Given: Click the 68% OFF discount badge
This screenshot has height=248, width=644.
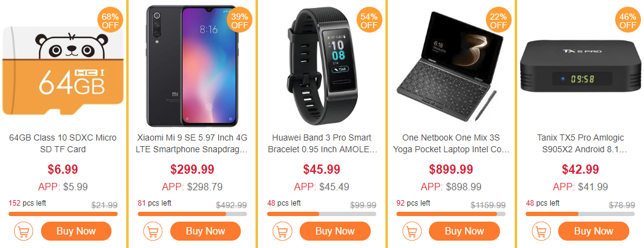Looking at the screenshot, I should click(x=110, y=20).
